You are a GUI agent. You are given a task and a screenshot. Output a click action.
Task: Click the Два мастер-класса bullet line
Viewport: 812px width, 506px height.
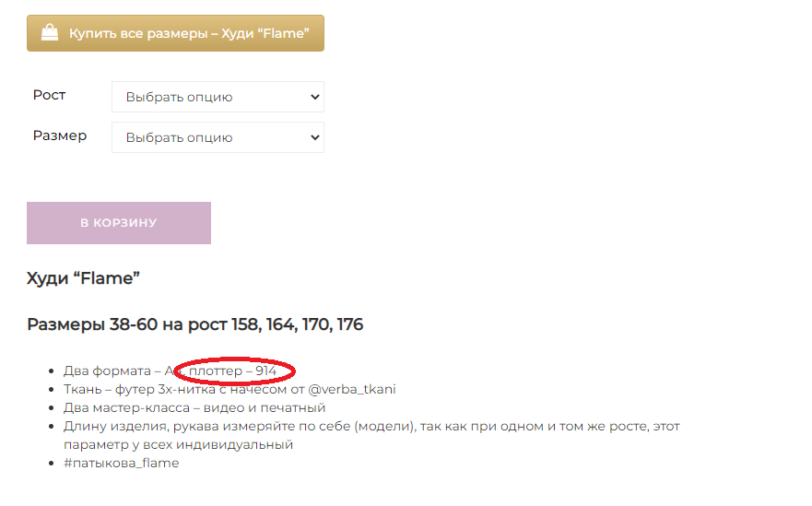[x=194, y=407]
